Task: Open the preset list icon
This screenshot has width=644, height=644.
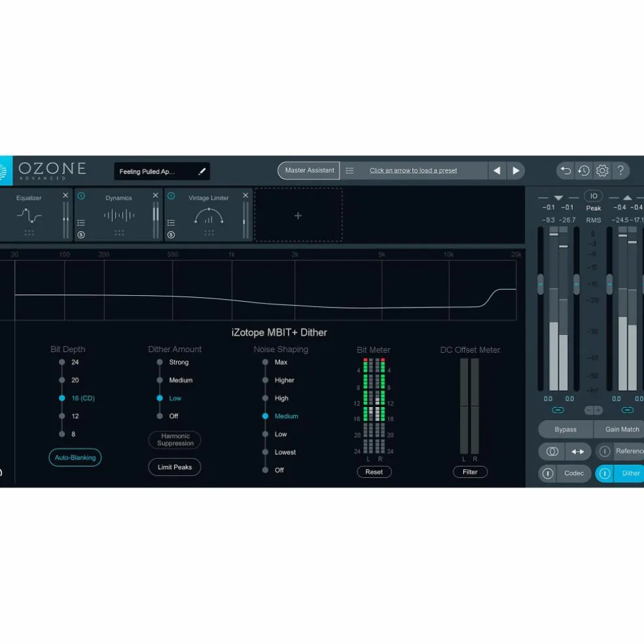Action: click(x=349, y=170)
